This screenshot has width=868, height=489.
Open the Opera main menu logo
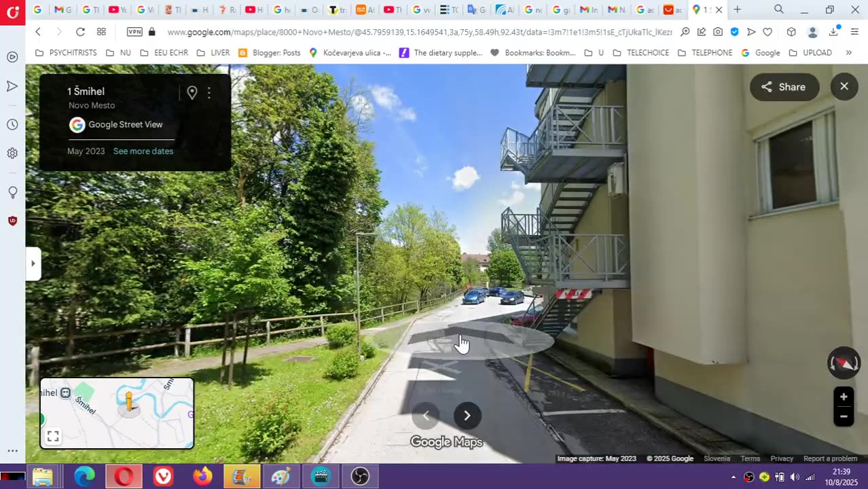tap(12, 11)
